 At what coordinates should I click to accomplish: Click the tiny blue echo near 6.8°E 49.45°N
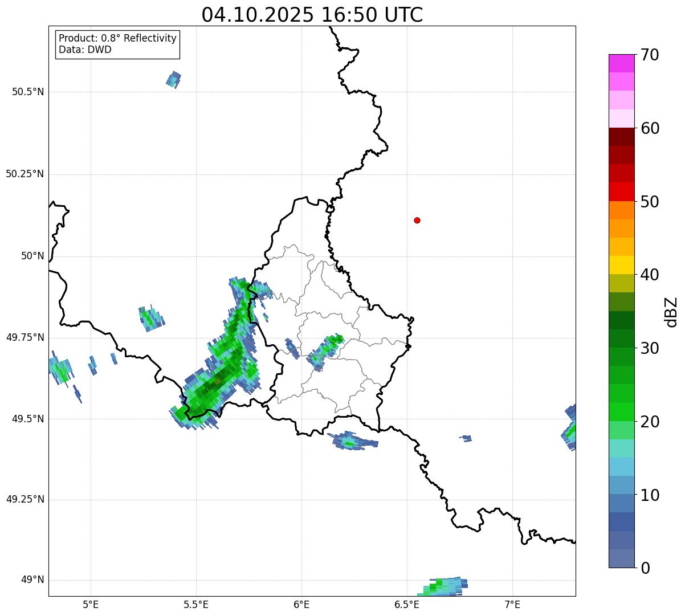click(x=466, y=438)
